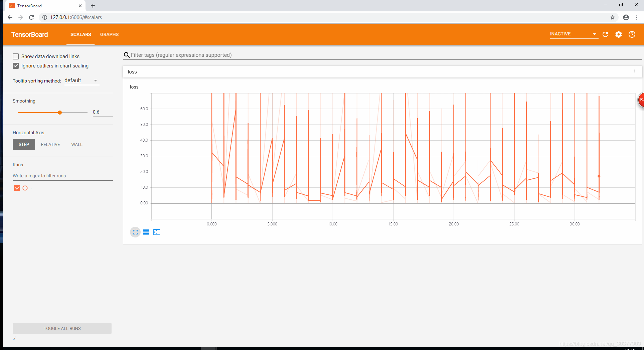Image resolution: width=644 pixels, height=350 pixels.
Task: Select WALL horizontal axis
Action: [77, 145]
